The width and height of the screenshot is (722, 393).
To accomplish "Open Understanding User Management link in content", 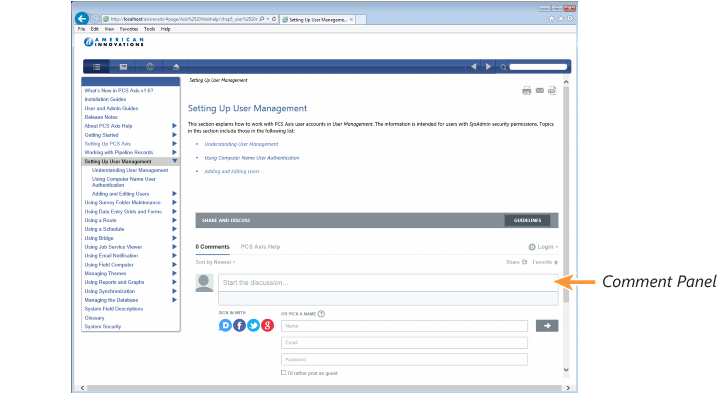I will pos(241,144).
